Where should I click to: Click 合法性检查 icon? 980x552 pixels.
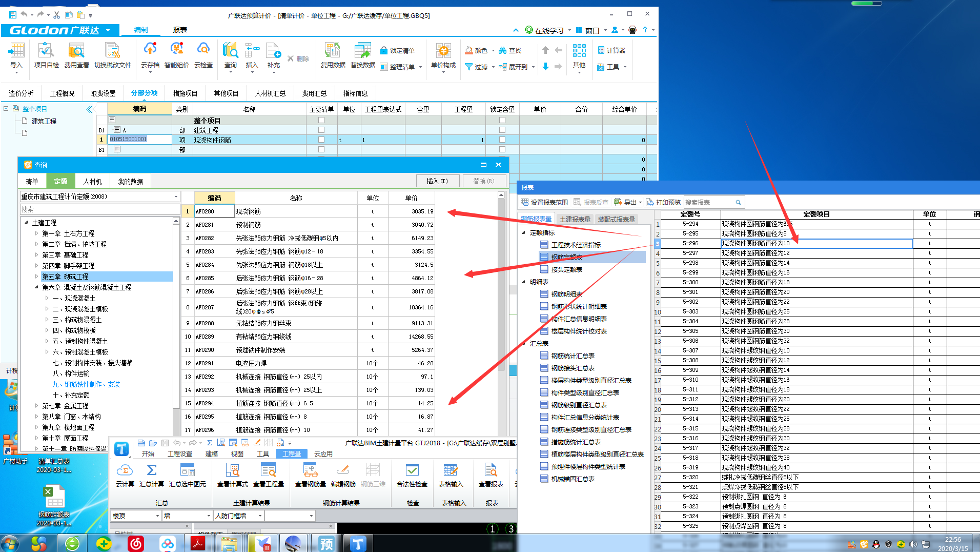pyautogui.click(x=412, y=475)
